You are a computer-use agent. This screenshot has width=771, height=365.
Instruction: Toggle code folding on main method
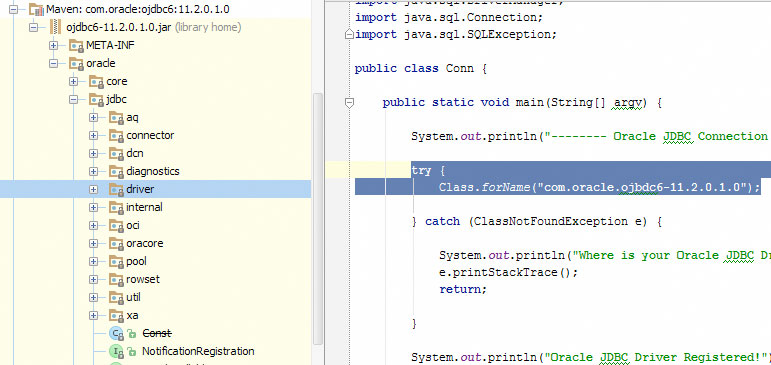point(350,103)
